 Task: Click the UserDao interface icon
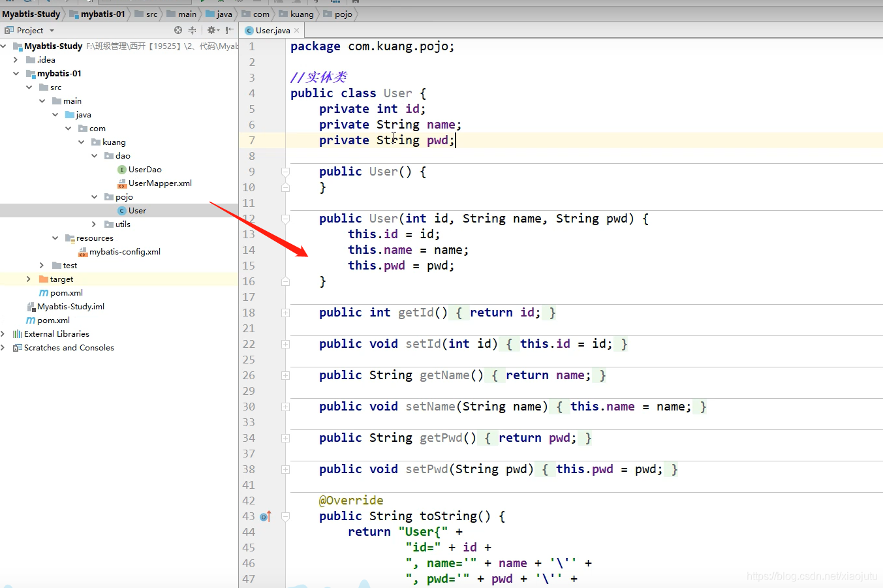pyautogui.click(x=122, y=170)
